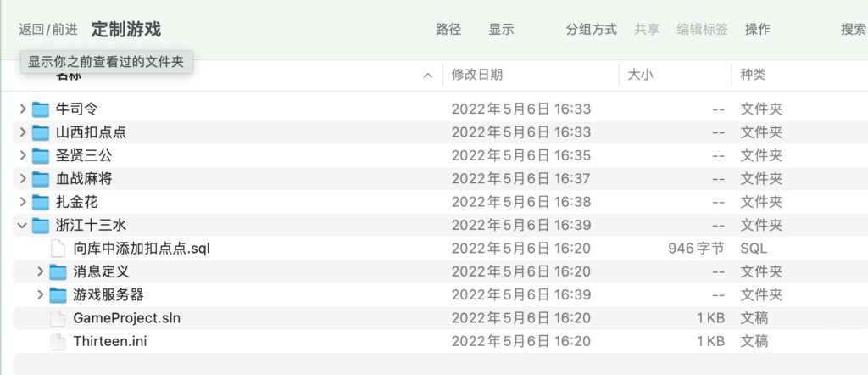Click the 牛司令 folder icon
The image size is (868, 375).
click(x=41, y=109)
